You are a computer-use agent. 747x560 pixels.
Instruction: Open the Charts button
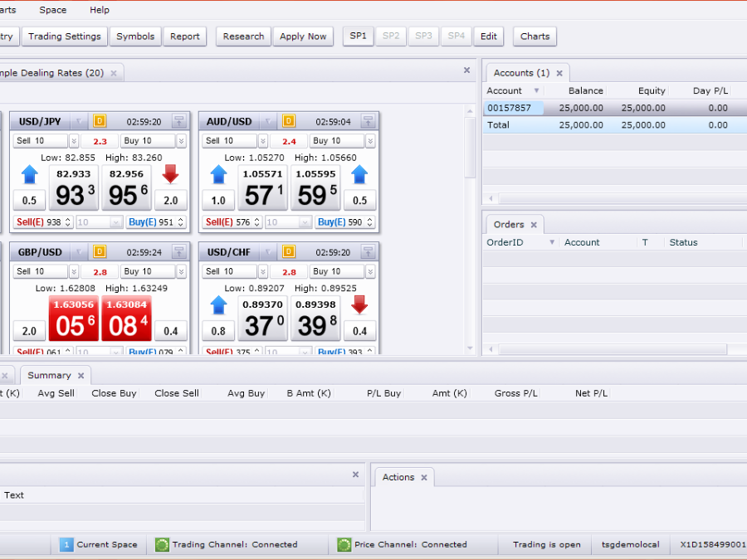coord(535,37)
